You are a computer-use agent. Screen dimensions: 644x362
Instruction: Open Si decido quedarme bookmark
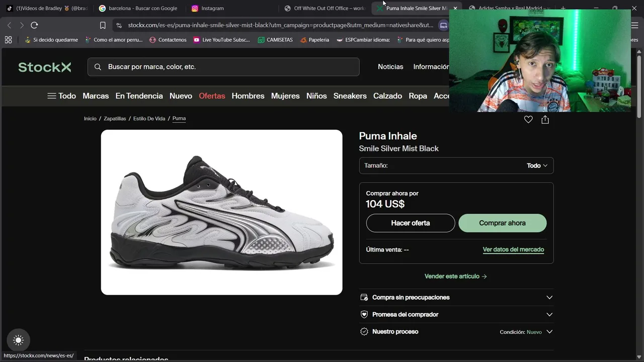tap(51, 40)
